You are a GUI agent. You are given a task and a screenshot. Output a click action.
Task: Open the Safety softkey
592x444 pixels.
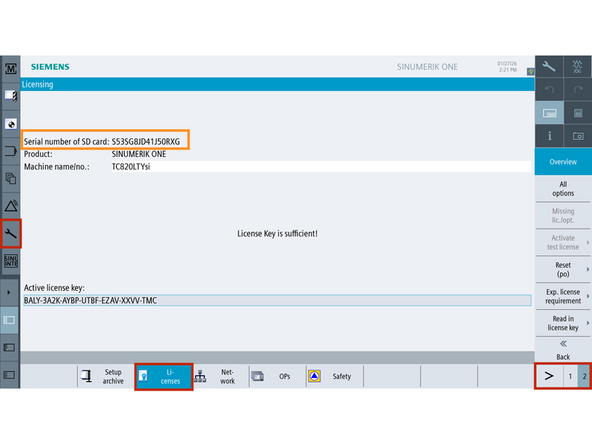click(x=335, y=376)
